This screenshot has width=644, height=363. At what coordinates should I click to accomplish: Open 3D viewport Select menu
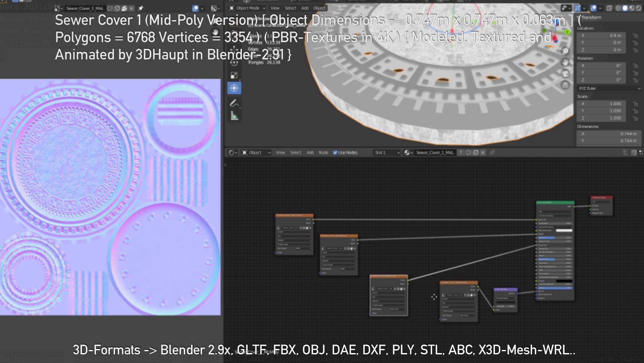pyautogui.click(x=290, y=8)
